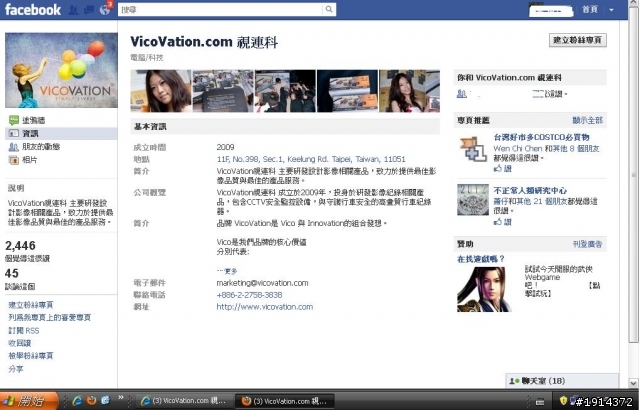Switch to the Internet Explorer taskbar window
The image size is (640, 410).
click(x=184, y=401)
